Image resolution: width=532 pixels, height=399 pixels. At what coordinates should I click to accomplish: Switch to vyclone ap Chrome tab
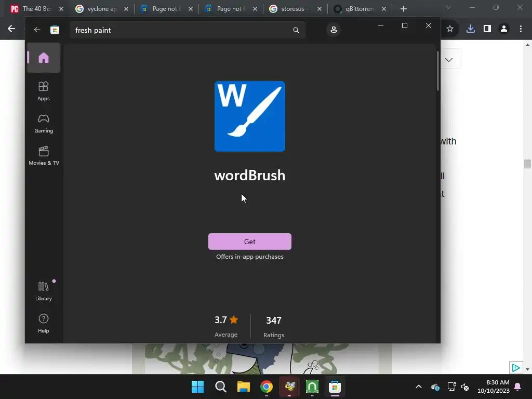pyautogui.click(x=102, y=9)
